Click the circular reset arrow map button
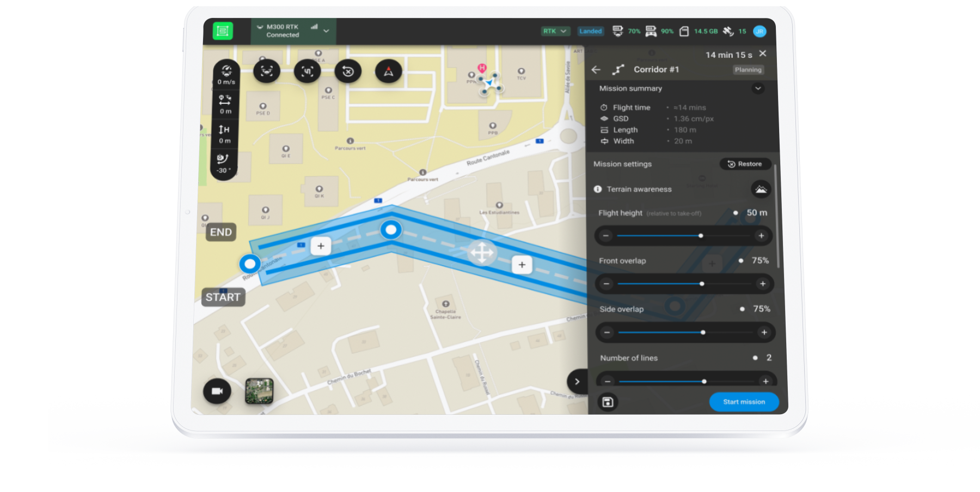 (348, 71)
